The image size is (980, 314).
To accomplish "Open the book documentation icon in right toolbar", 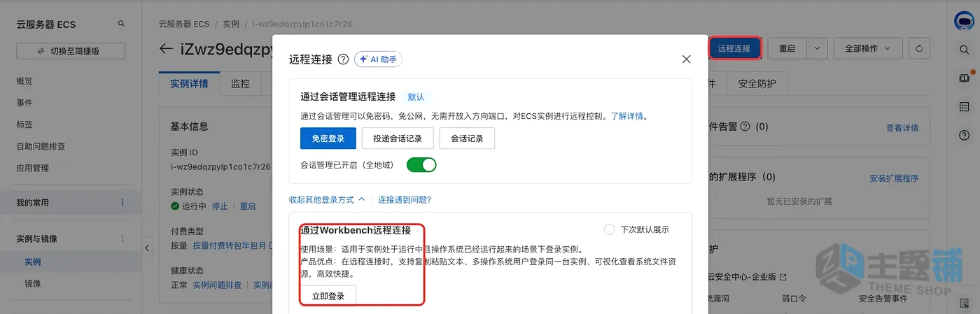I will tap(965, 78).
